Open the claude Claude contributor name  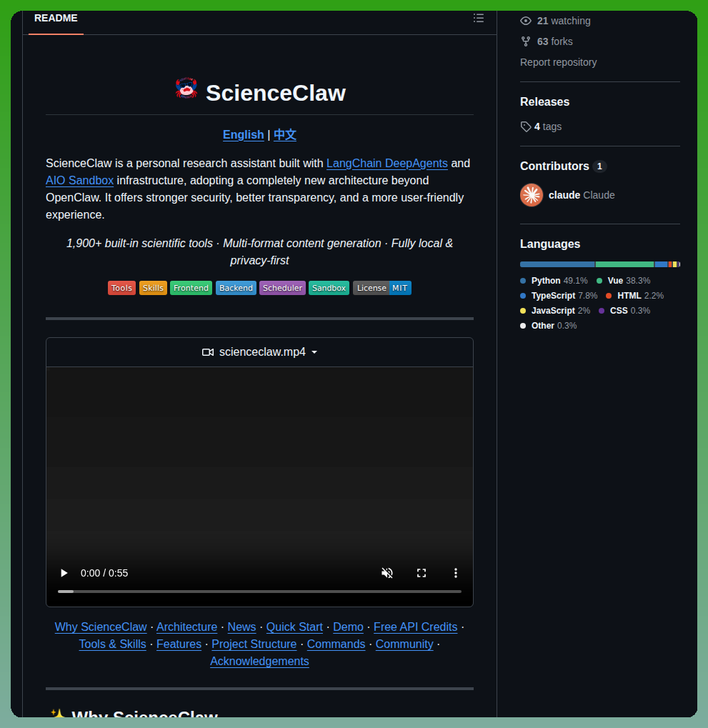click(x=582, y=195)
